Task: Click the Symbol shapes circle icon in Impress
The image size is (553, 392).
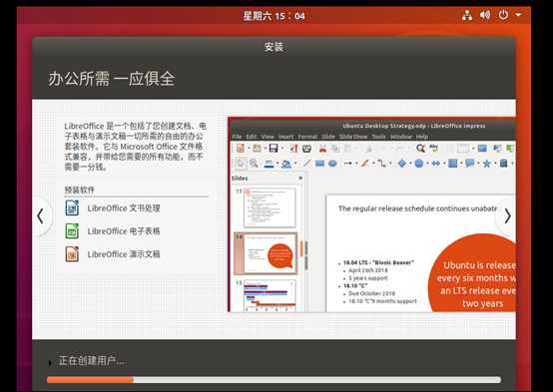Action: (418, 164)
